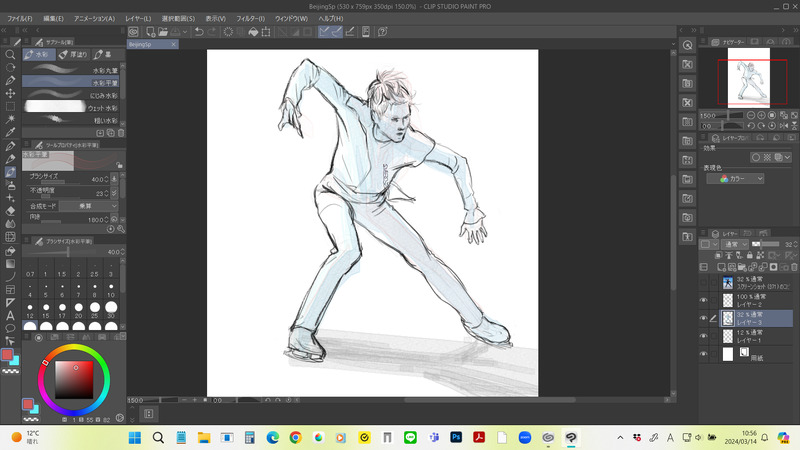Select the magnifier zoom tool
Image resolution: width=800 pixels, height=450 pixels.
point(10,54)
